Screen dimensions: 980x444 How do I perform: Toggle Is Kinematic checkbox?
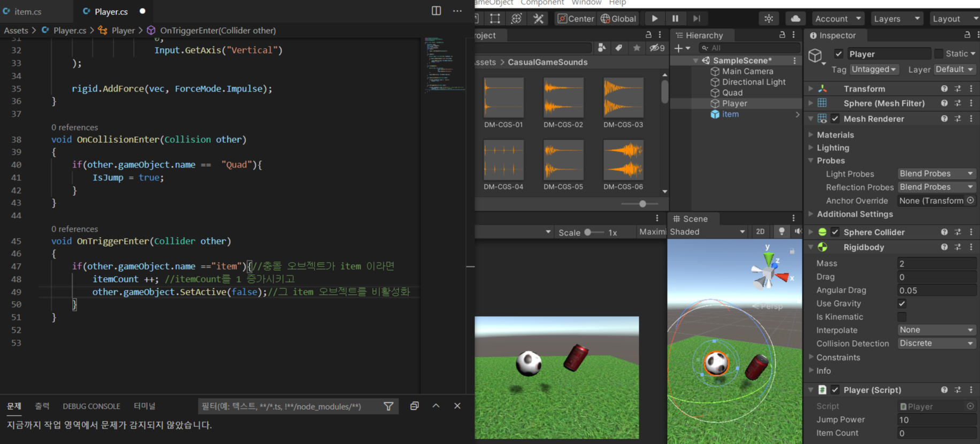(902, 317)
